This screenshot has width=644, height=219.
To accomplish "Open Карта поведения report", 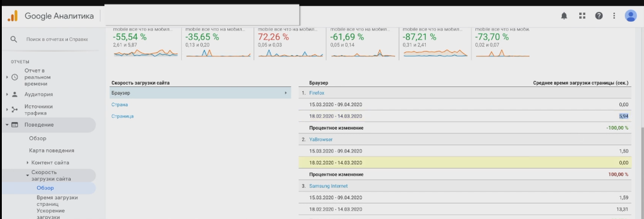I will 52,151.
